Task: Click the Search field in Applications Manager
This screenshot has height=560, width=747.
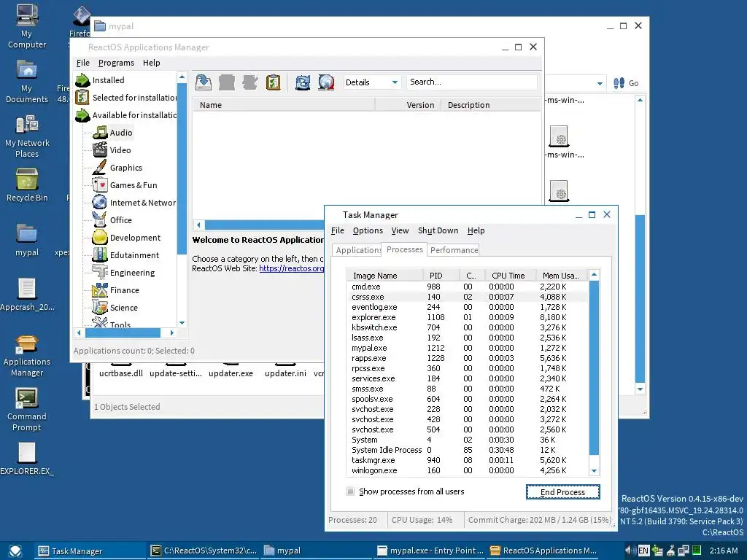Action: pos(472,82)
